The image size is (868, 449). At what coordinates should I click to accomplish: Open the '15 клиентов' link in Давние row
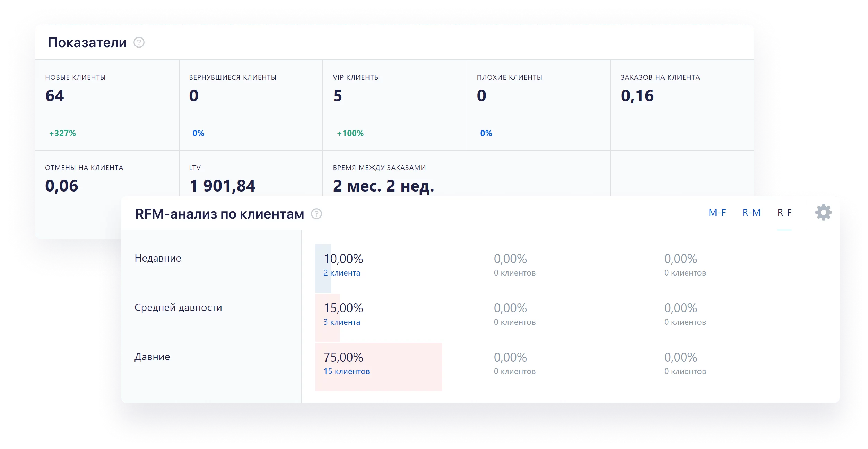click(x=347, y=371)
